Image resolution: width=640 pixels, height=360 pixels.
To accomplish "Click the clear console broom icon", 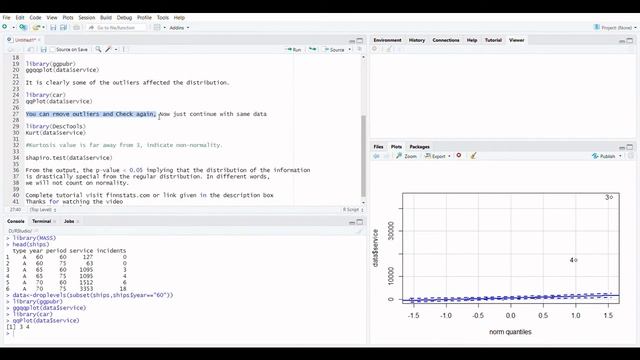I will click(x=359, y=231).
